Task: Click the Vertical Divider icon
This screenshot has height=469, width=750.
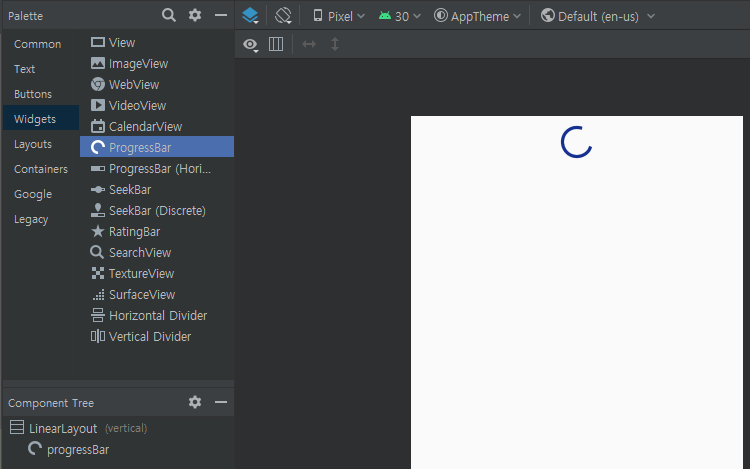Action: pos(98,336)
